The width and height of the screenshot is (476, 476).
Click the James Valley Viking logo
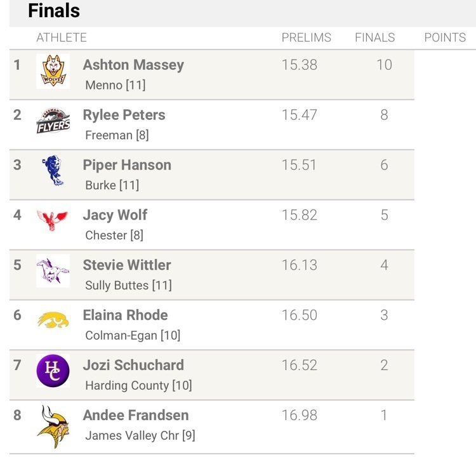coord(53,426)
